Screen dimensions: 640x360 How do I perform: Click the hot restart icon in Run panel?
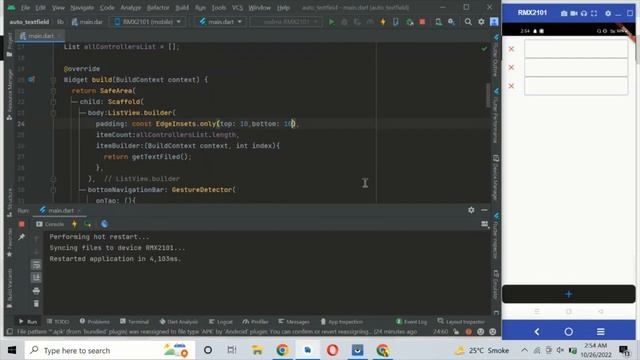[87, 224]
